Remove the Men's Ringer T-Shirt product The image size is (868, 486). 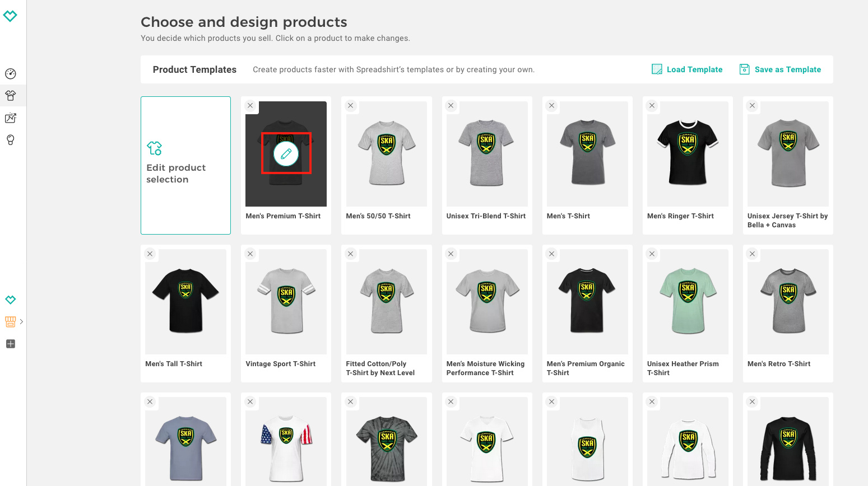click(652, 106)
